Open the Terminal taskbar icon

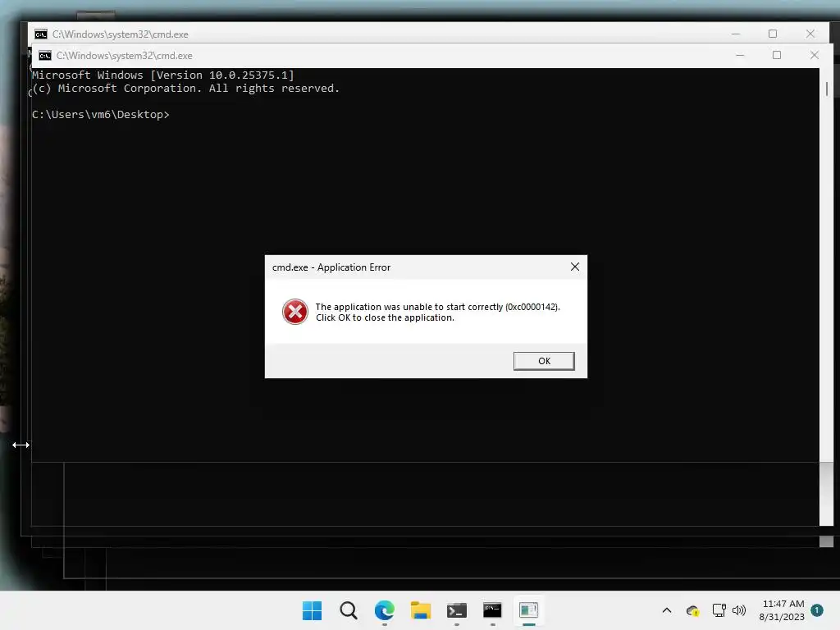[456, 610]
